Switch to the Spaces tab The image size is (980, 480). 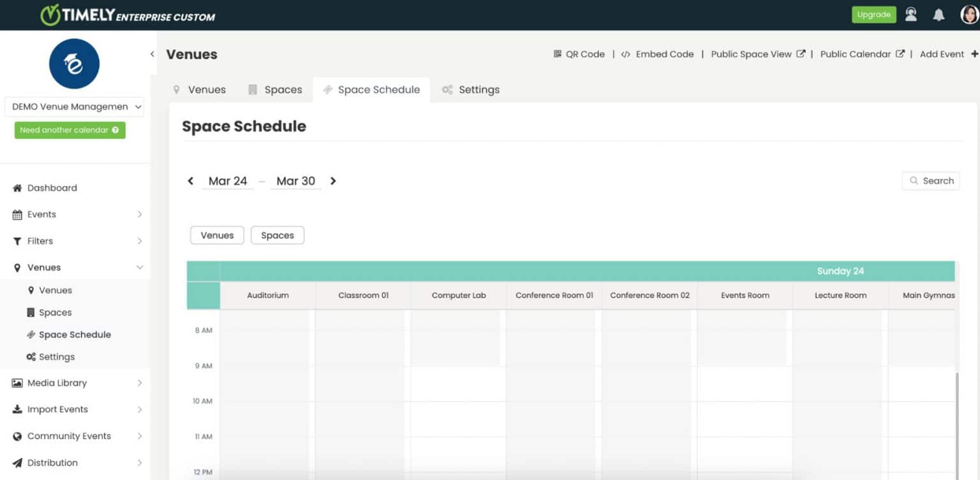pos(283,89)
